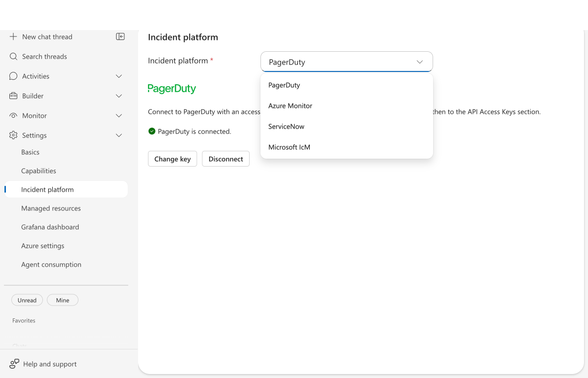
Task: Click the Incident platform page heading
Action: point(183,37)
